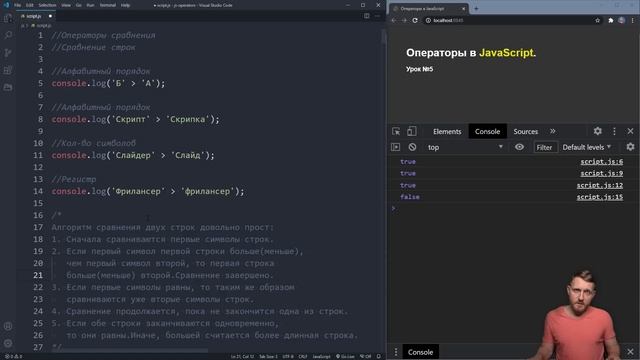Viewport: 640px width, 360px height.
Task: Bookmark this page with the star
Action: pyautogui.click(x=598, y=20)
